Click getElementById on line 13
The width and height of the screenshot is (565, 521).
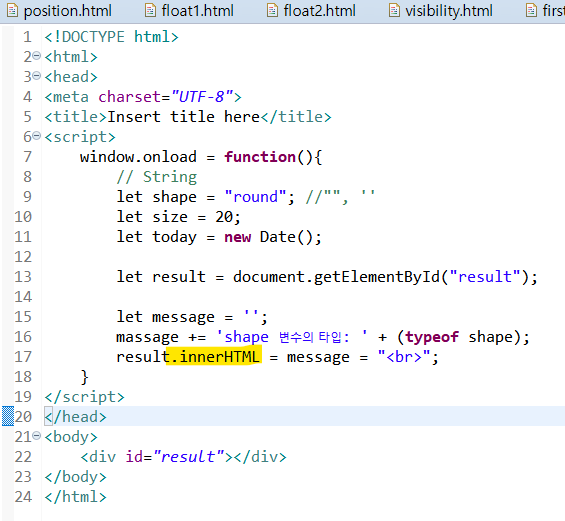[x=377, y=277]
